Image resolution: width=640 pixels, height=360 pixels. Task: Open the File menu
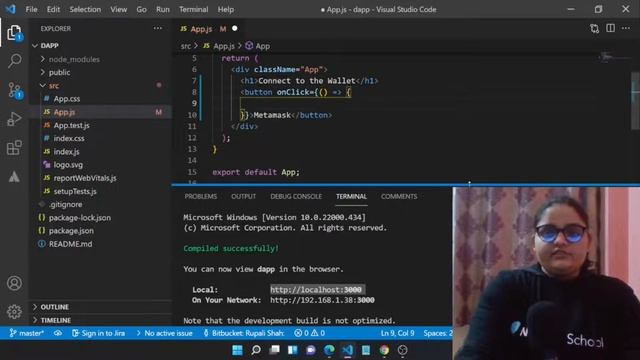point(31,9)
